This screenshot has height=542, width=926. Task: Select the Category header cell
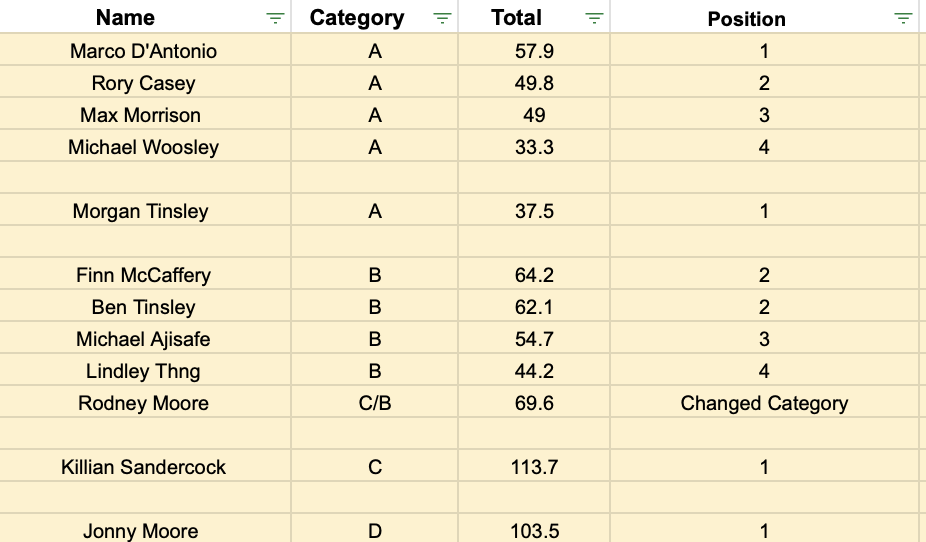point(374,17)
